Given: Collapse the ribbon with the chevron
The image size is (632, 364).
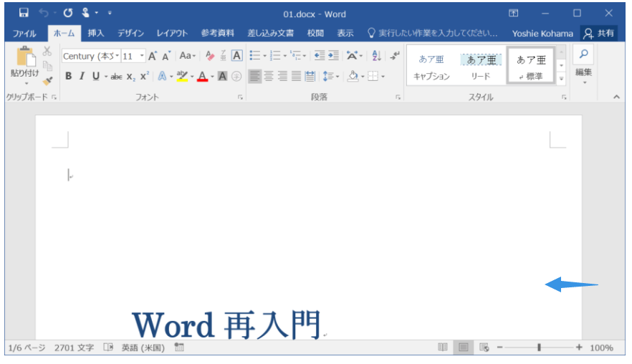Looking at the screenshot, I should click(616, 97).
